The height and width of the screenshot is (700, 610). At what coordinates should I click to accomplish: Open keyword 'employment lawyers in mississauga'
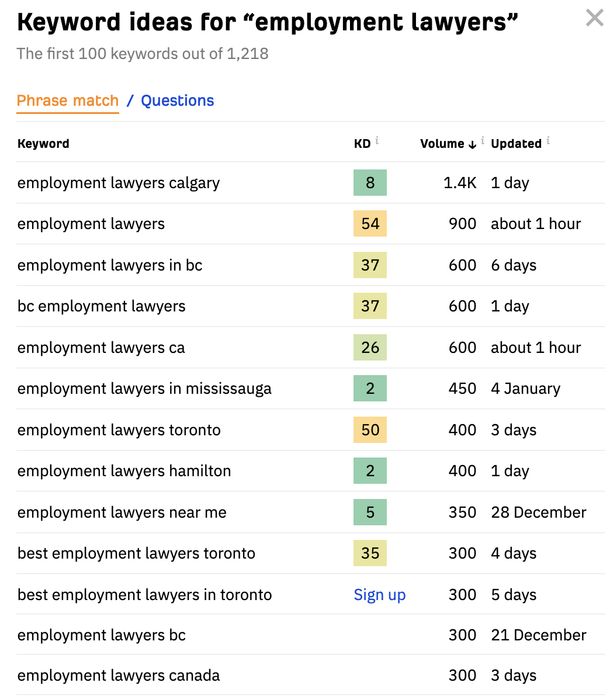pos(144,389)
